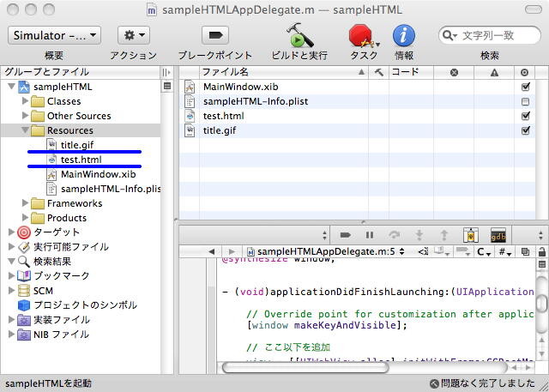Open sampleHTMLAppDelegate.m:5 file history popup
The height and width of the screenshot is (392, 549).
pos(326,251)
